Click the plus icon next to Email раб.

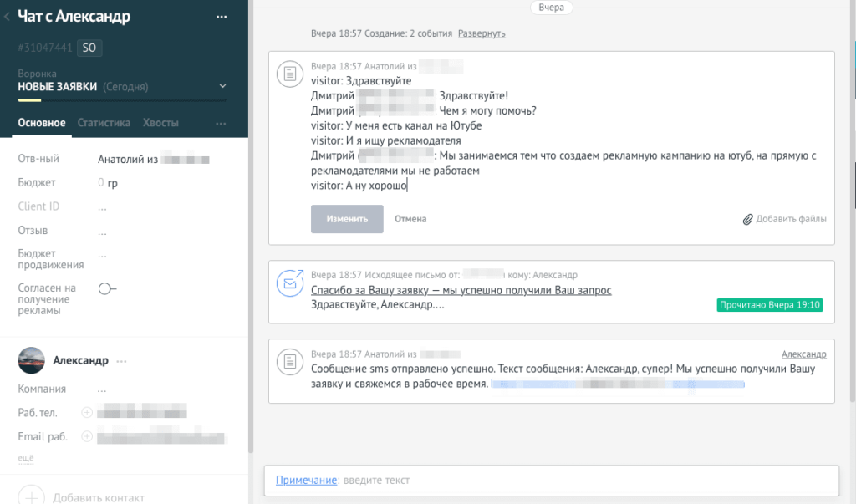point(87,436)
